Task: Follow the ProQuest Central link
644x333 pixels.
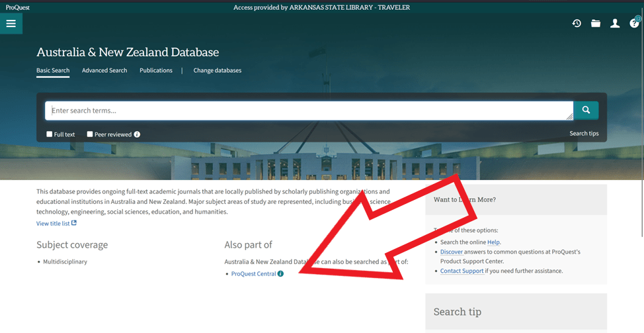Action: 253,274
